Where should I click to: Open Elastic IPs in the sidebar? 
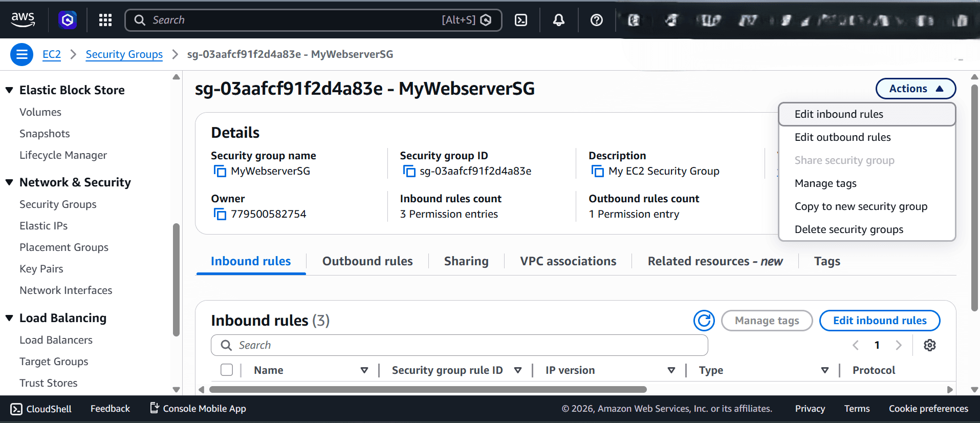43,226
